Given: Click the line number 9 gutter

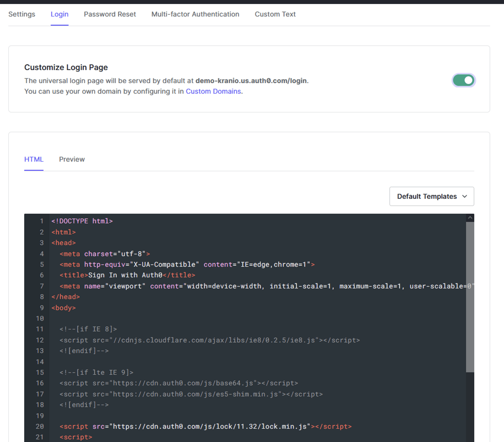Looking at the screenshot, I should pyautogui.click(x=42, y=308).
